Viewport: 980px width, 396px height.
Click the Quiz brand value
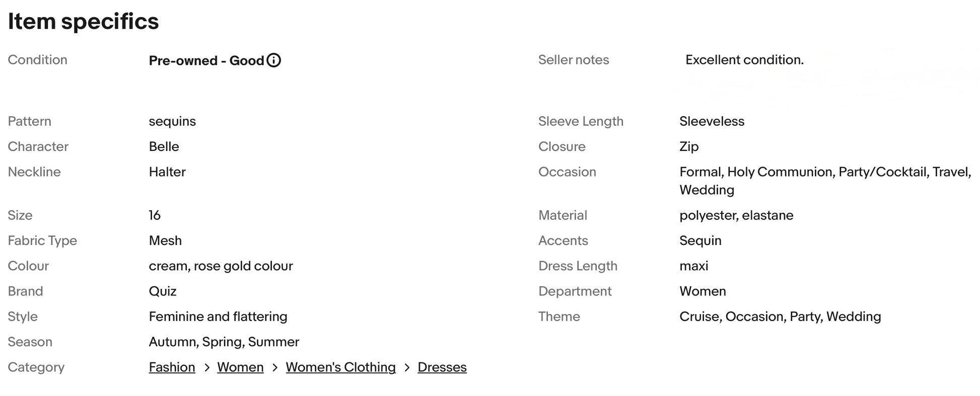[x=163, y=291]
